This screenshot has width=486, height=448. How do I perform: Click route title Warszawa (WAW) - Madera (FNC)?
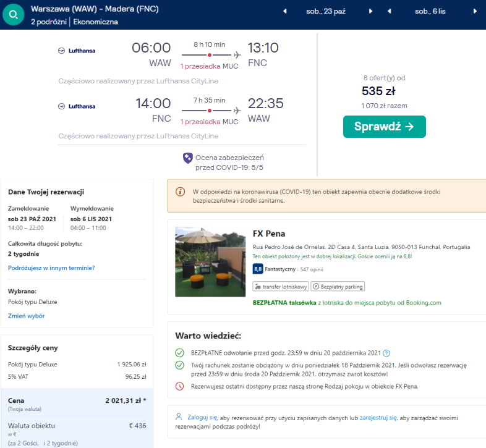(95, 9)
